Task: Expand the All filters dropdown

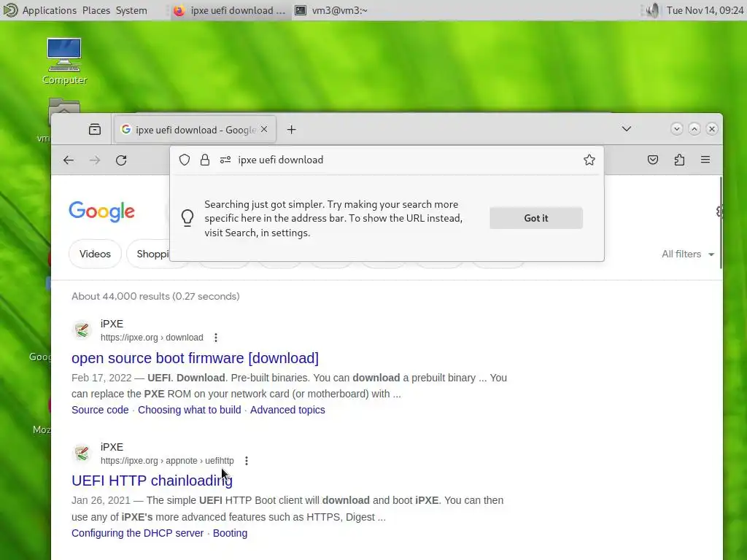Action: pyautogui.click(x=688, y=254)
